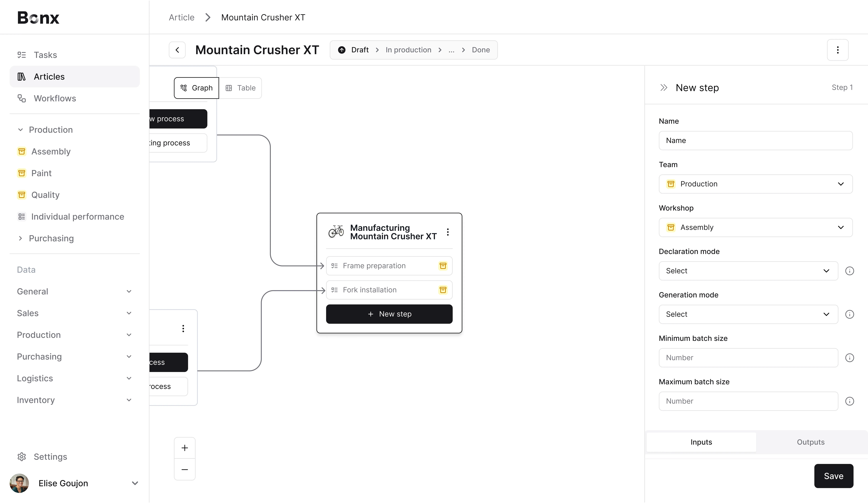Screen dimensions: 868x504
Task: Switch to Graph view
Action: (x=196, y=88)
